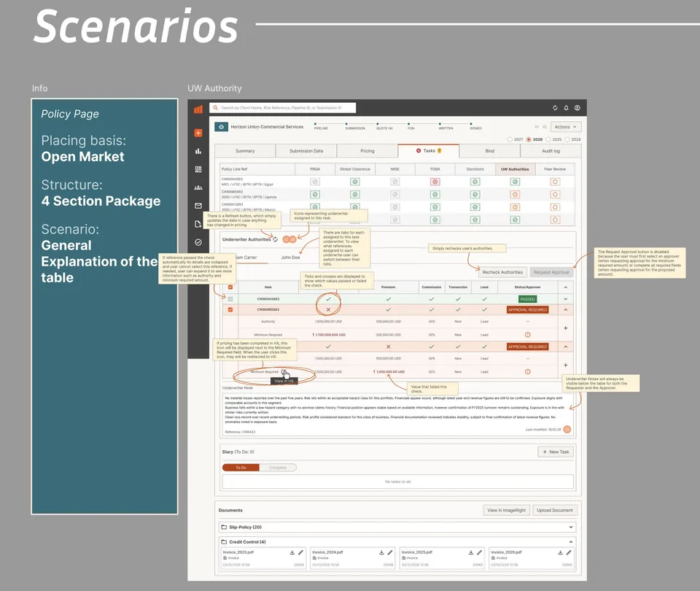Click the UW Authorities warning icon for the Uganda line
Viewport: 700px width, 591px height.
pyautogui.click(x=516, y=194)
